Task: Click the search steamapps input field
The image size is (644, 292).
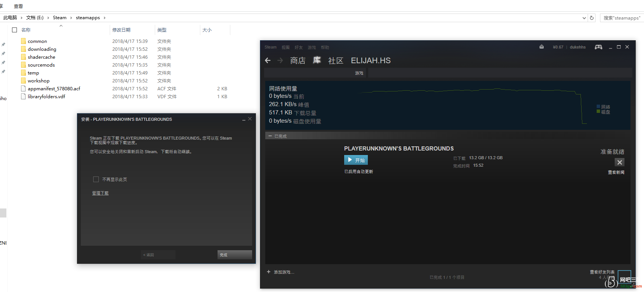Action: (622, 18)
